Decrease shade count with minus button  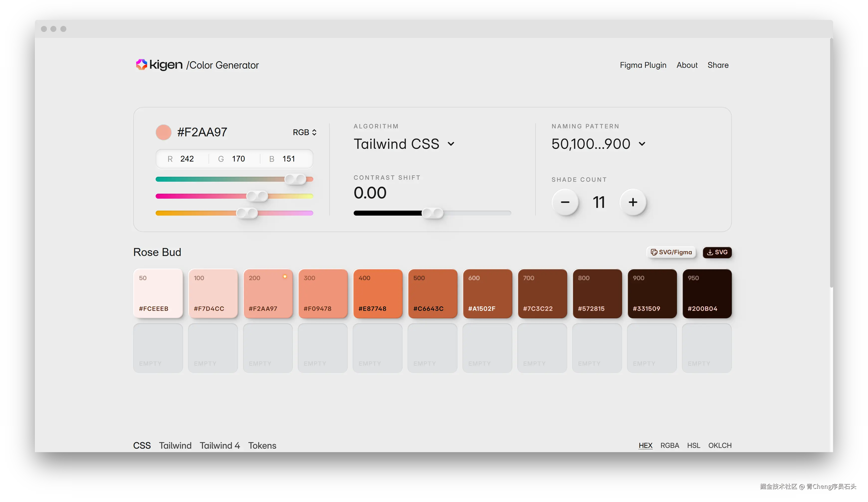click(565, 202)
